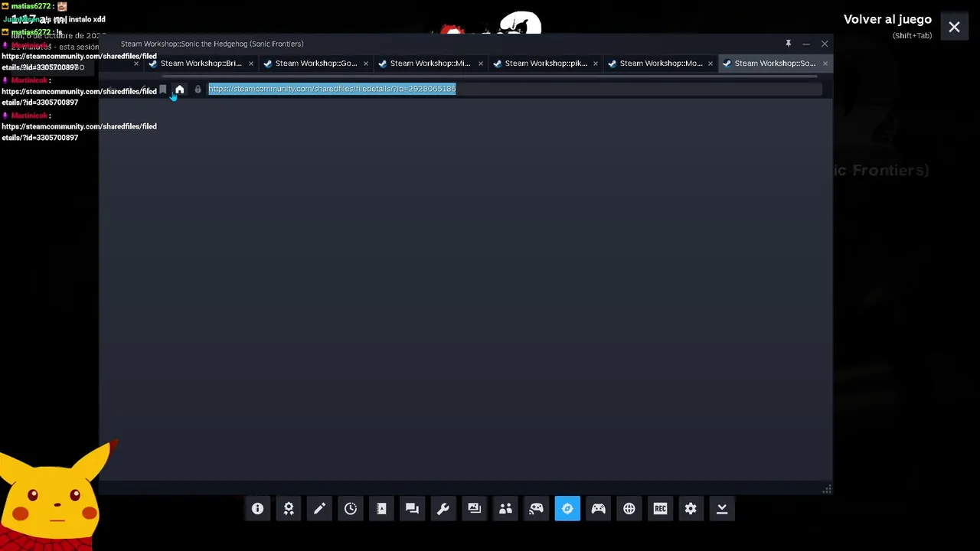Open the guides book icon

click(x=381, y=509)
